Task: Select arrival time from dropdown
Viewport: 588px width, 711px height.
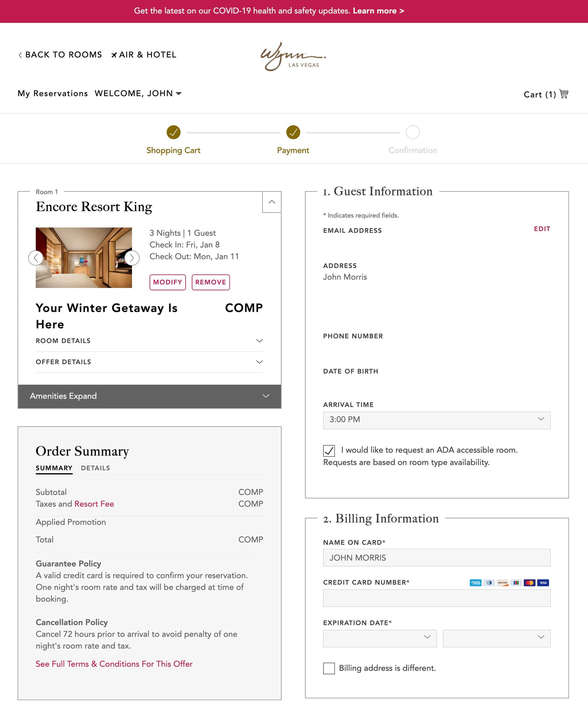Action: 436,419
